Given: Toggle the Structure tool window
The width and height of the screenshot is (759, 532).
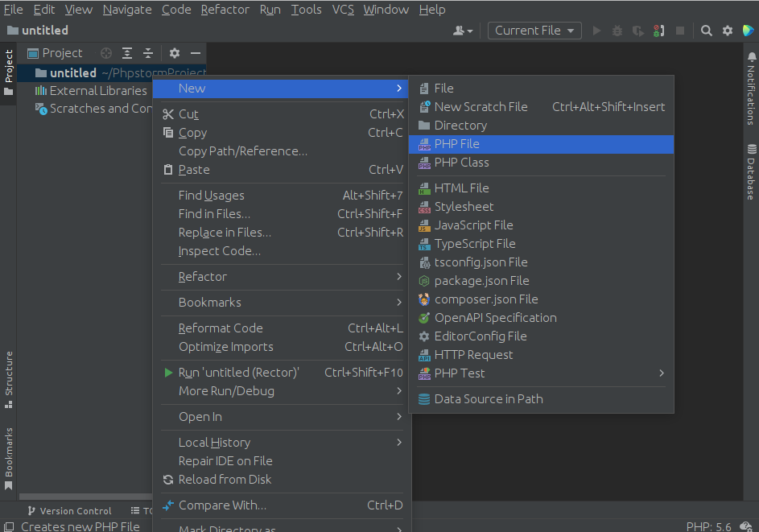Looking at the screenshot, I should click(x=9, y=380).
